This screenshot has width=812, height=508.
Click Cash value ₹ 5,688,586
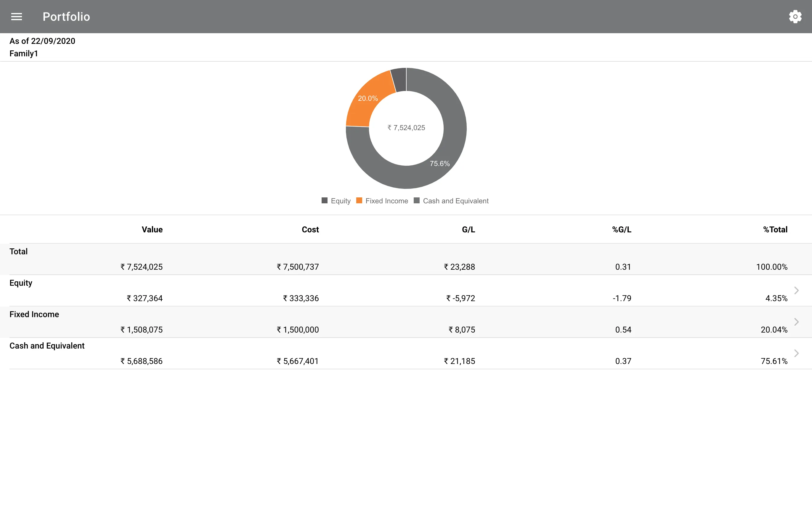[x=141, y=361]
